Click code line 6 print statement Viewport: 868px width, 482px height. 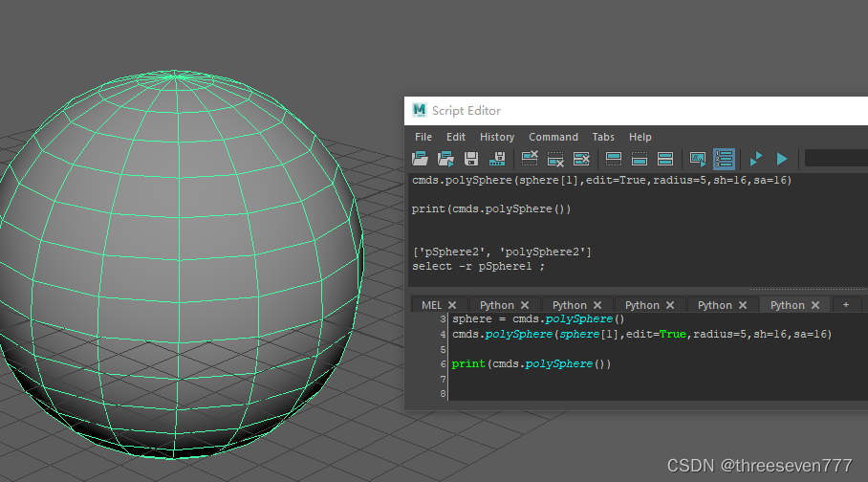pos(532,364)
